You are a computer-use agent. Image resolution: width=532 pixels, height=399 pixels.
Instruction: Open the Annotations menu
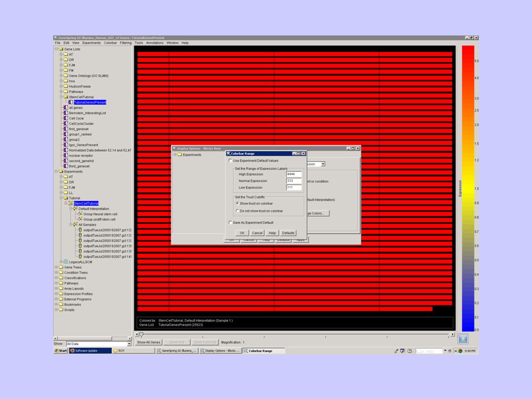[x=155, y=43]
